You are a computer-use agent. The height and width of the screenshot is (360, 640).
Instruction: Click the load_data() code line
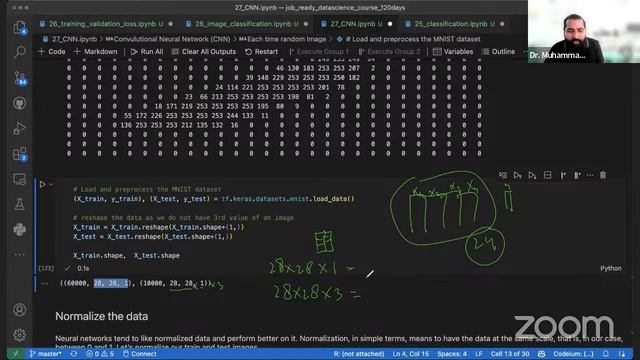213,199
